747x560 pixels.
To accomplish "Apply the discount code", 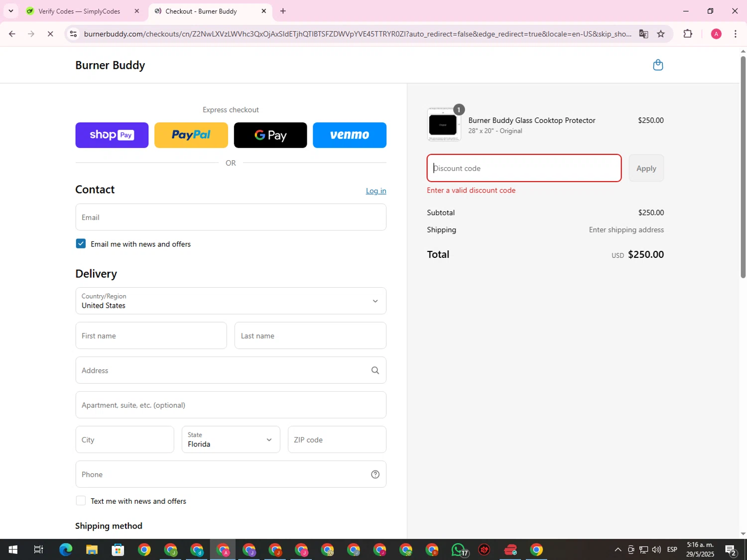I will [x=646, y=168].
